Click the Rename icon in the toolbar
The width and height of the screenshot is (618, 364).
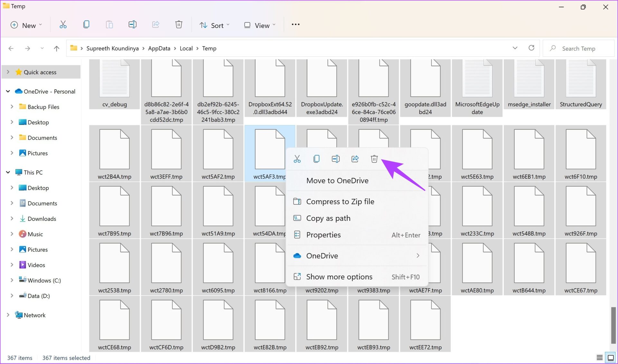(133, 24)
